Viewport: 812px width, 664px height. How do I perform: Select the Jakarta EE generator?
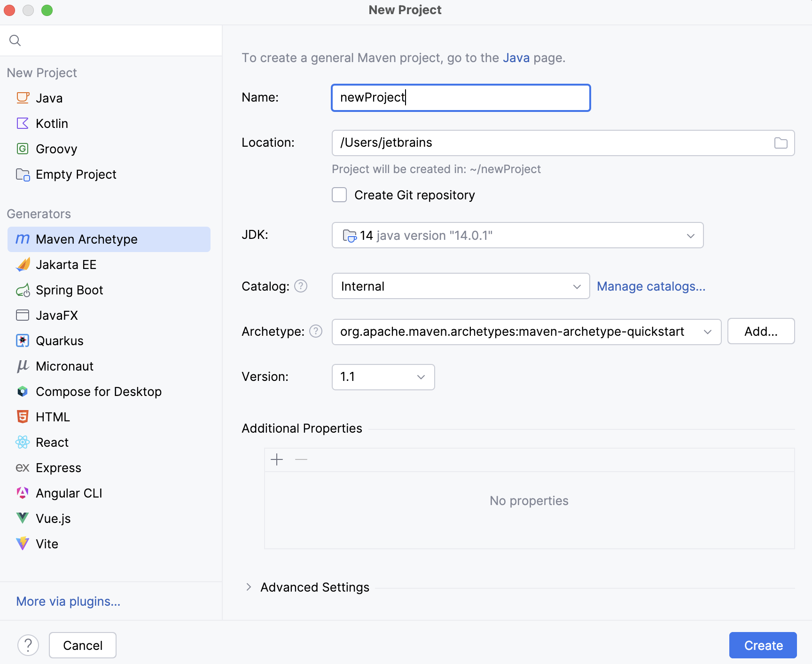pyautogui.click(x=66, y=264)
